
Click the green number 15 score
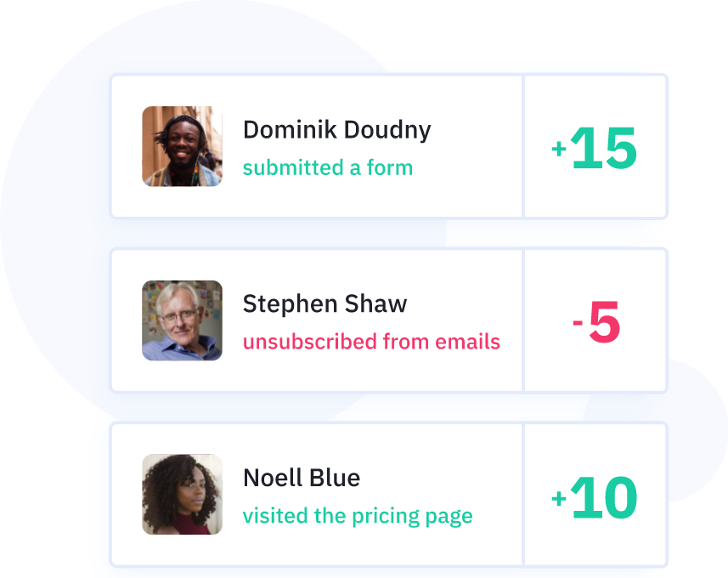tap(604, 149)
